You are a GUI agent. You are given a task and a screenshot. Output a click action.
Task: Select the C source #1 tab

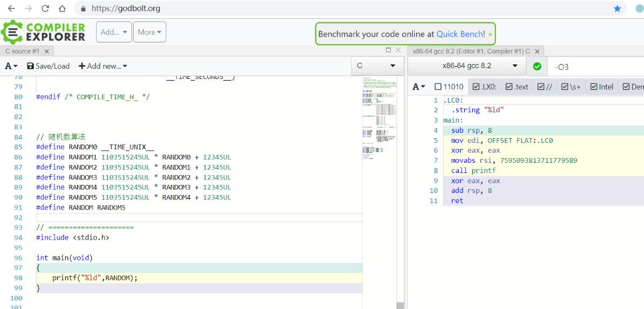[x=22, y=51]
